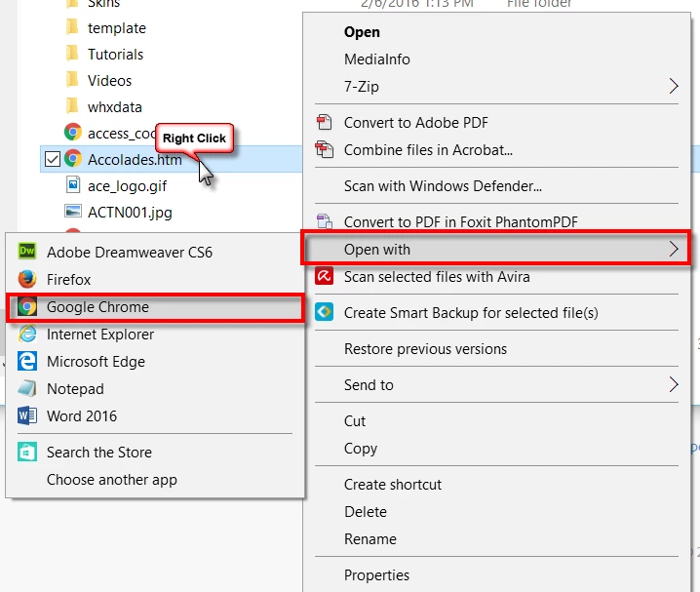
Task: Select the ACTN001.jpg file name
Action: click(130, 213)
